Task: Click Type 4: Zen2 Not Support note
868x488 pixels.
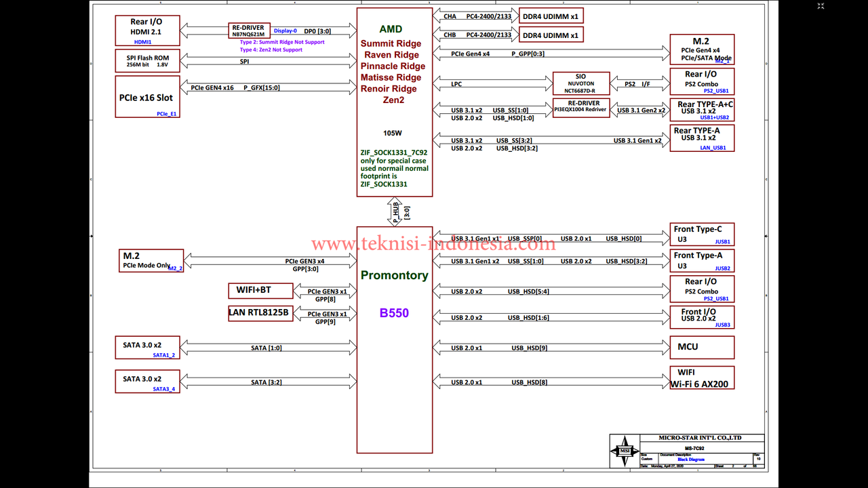Action: [271, 49]
